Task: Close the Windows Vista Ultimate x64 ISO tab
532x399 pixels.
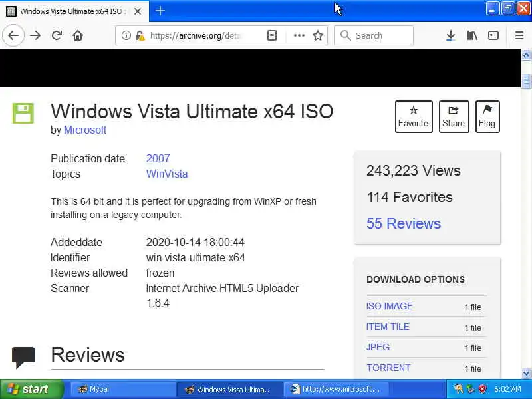Action: 138,11
